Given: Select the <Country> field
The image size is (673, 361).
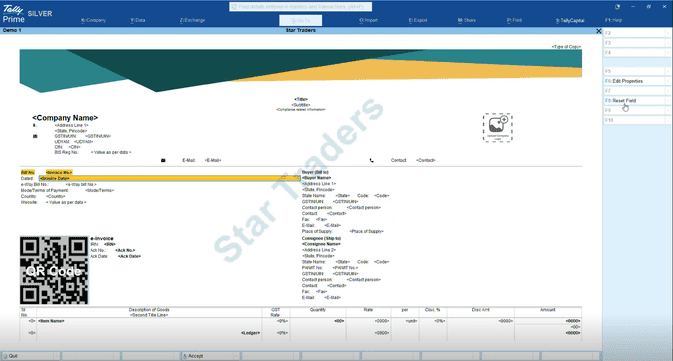Looking at the screenshot, I should [x=55, y=197].
